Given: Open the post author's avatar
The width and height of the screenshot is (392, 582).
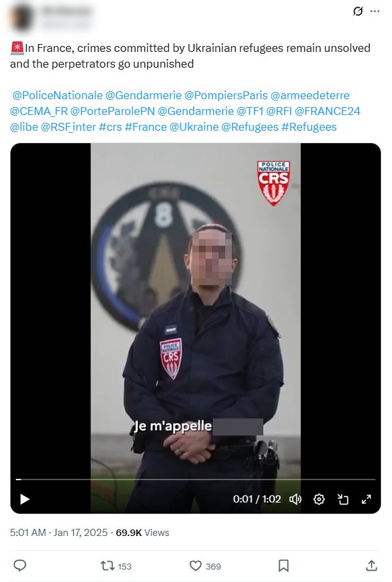Looking at the screenshot, I should point(22,16).
